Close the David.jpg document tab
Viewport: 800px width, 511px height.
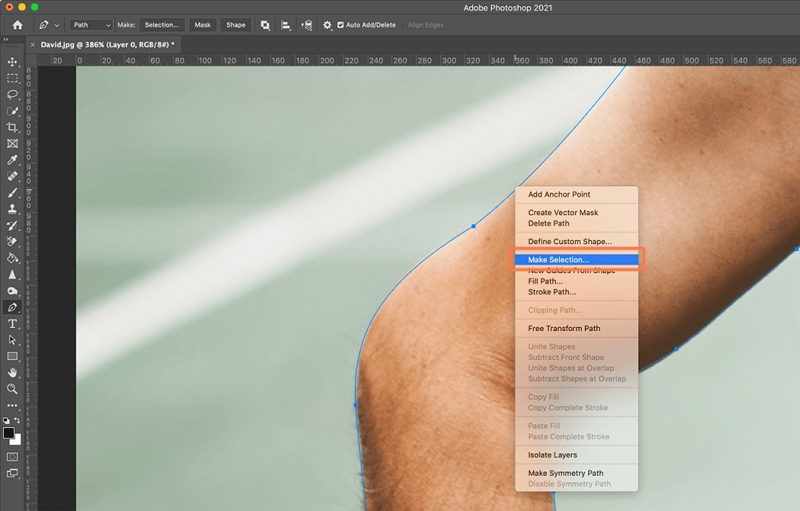click(x=33, y=45)
